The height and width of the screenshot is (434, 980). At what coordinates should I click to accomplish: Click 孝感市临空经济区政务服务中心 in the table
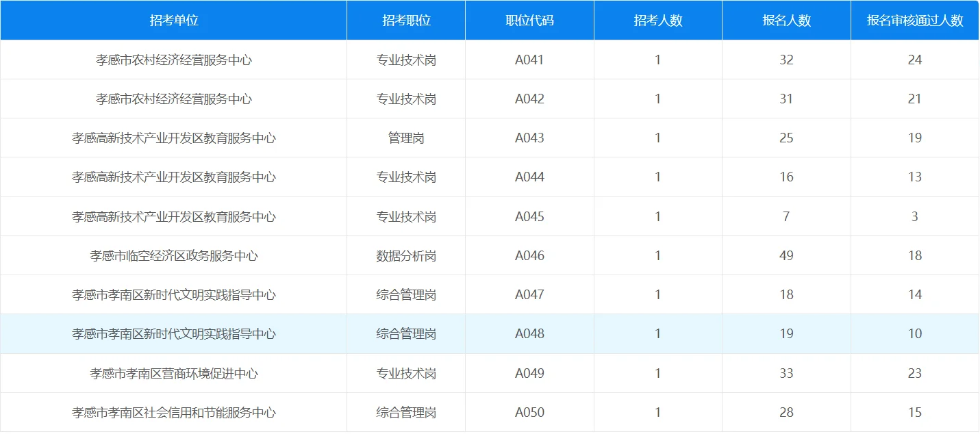(x=173, y=255)
